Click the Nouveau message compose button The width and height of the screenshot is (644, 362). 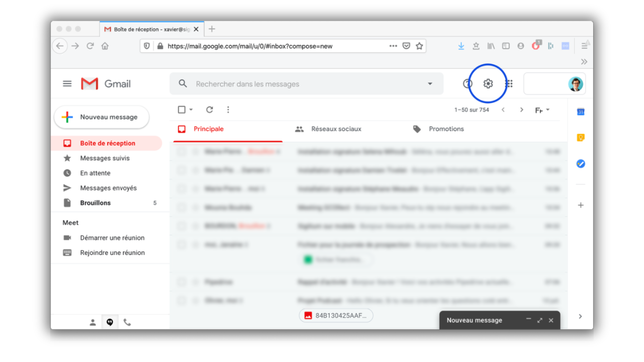pos(102,117)
